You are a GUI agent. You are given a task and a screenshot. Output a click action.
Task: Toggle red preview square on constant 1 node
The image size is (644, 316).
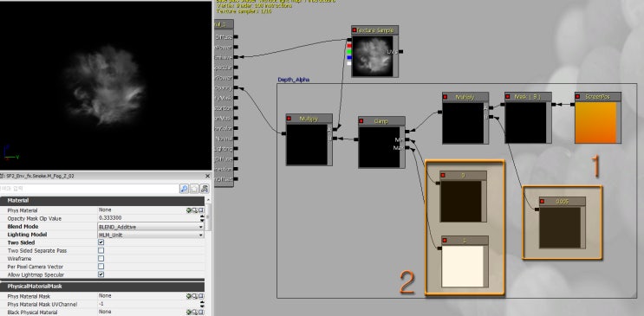(x=445, y=241)
